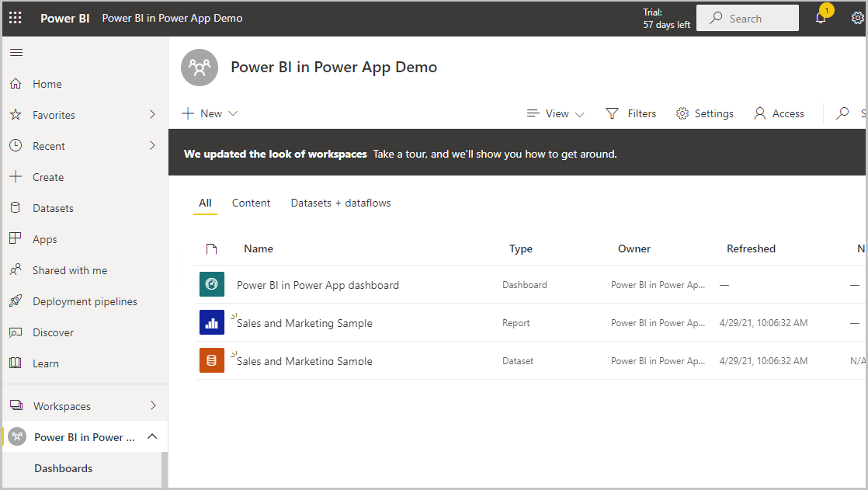
Task: Expand the Favorites flyout chevron
Action: pos(152,114)
